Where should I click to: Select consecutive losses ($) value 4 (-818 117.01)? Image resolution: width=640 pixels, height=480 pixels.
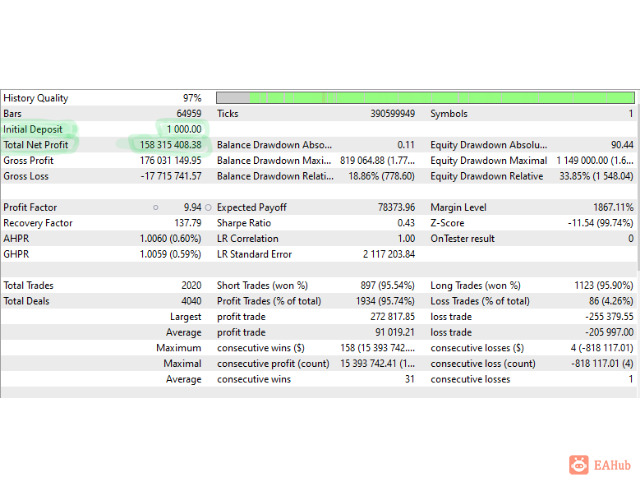pyautogui.click(x=602, y=348)
